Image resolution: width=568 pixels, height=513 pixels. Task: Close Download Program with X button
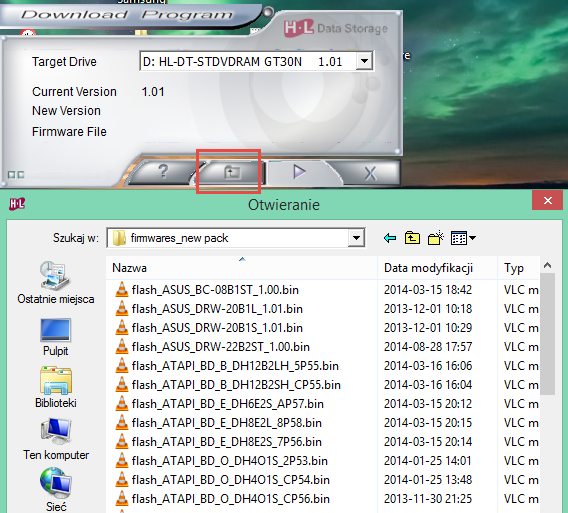370,173
